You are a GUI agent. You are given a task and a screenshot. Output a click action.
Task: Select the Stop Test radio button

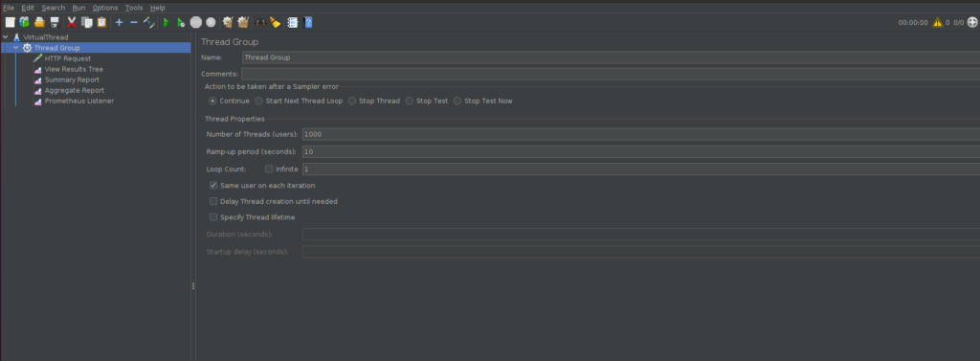click(x=410, y=101)
